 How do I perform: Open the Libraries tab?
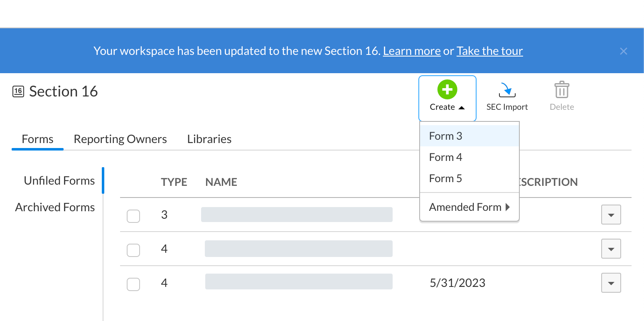209,139
